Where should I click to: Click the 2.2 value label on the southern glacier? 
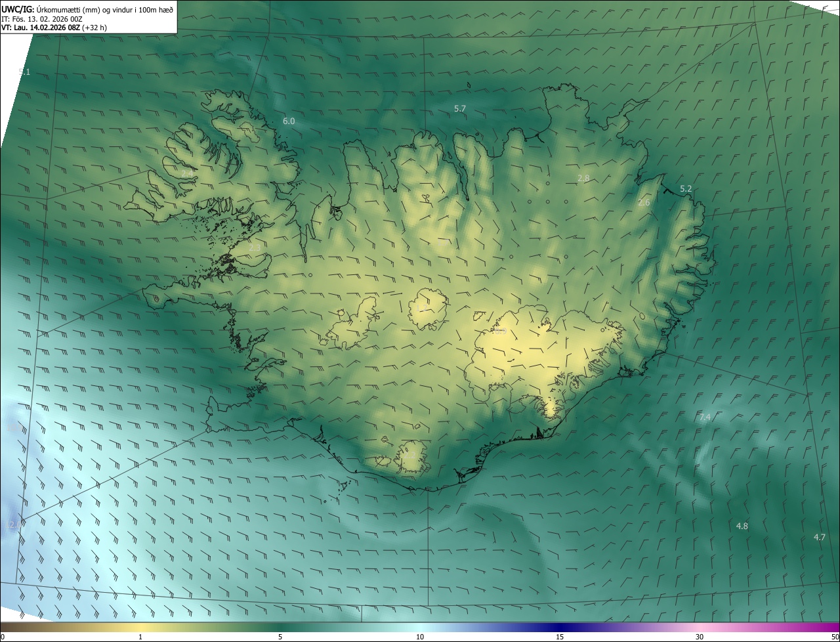tap(409, 454)
